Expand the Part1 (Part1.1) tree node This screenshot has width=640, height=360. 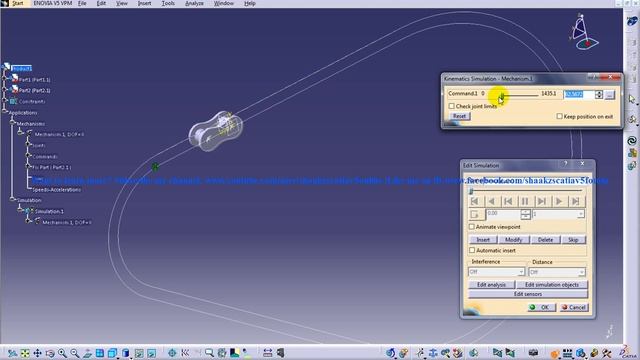coord(5,77)
